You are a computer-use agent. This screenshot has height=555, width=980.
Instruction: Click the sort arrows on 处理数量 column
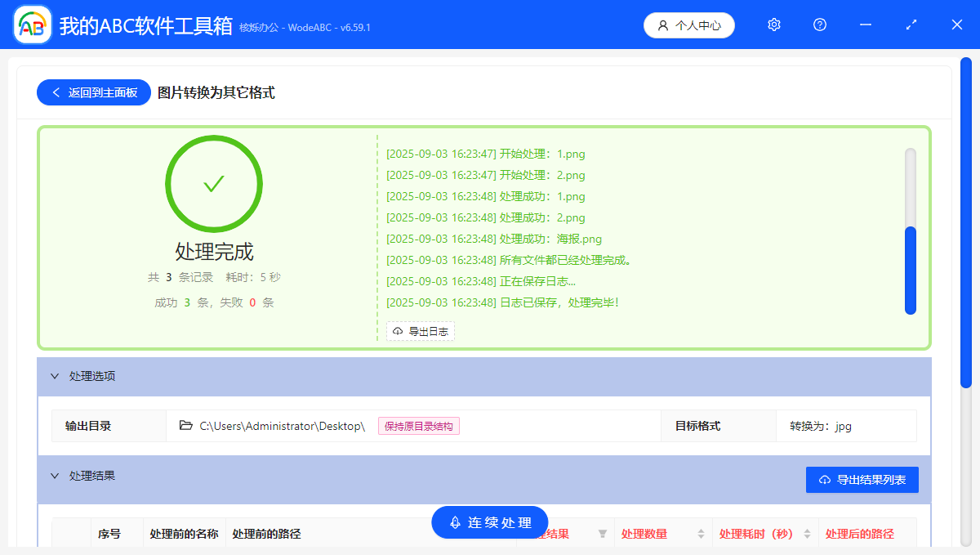coord(701,533)
